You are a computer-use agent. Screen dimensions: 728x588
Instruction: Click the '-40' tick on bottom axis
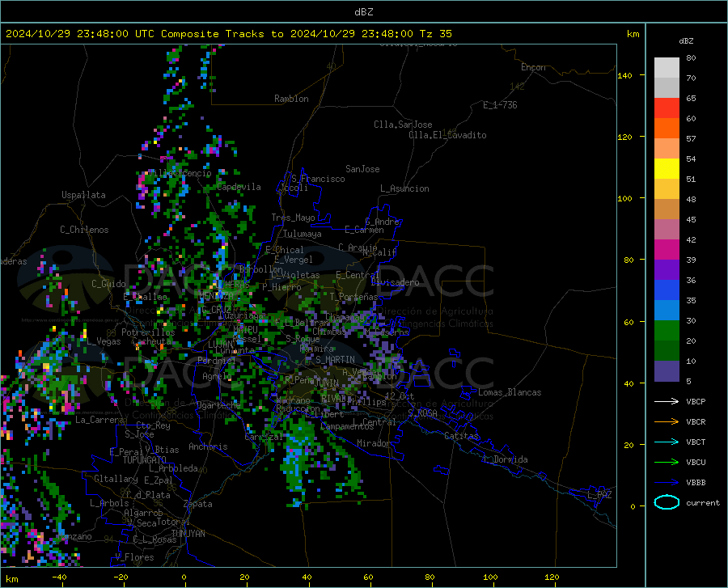click(59, 577)
